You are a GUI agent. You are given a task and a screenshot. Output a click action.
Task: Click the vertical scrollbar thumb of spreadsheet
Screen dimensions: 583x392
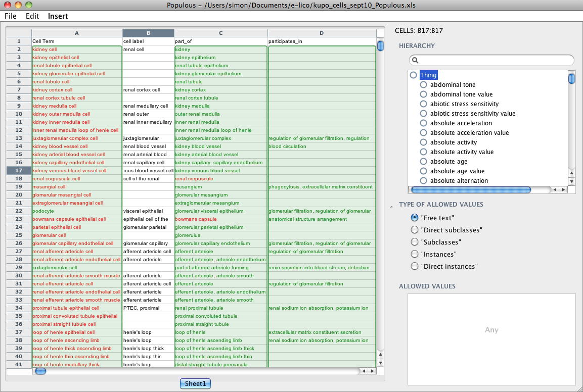tap(380, 46)
